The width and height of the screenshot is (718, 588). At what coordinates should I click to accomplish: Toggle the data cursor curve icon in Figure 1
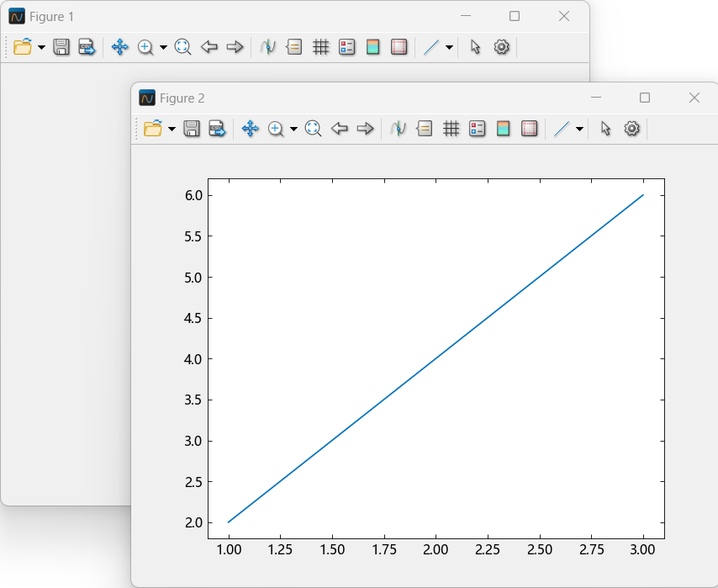click(x=268, y=47)
